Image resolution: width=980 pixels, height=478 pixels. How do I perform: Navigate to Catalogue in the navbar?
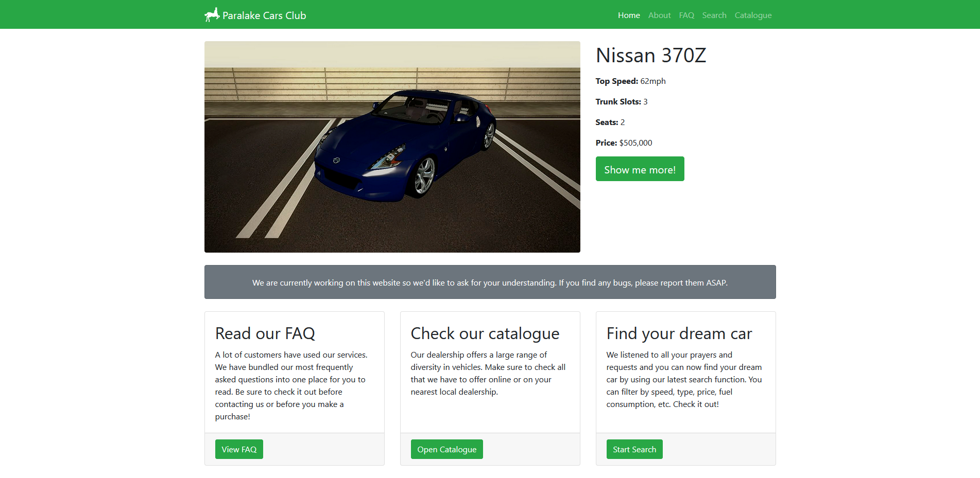752,15
